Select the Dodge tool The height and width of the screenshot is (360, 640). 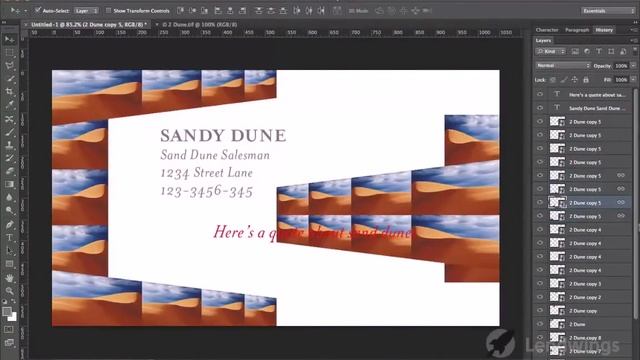coord(9,211)
